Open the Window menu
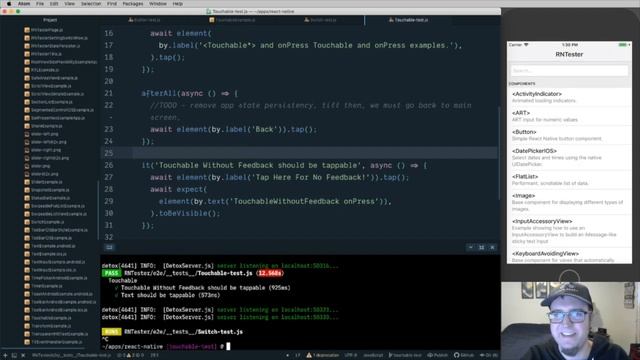Screen dimensions: 640x360 [x=158, y=4]
